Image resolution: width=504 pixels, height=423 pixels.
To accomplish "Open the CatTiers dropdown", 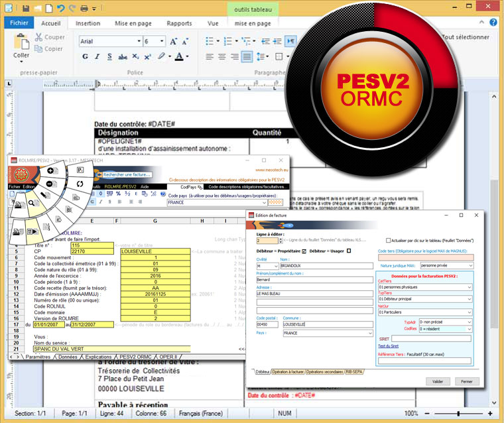I will 469,287.
